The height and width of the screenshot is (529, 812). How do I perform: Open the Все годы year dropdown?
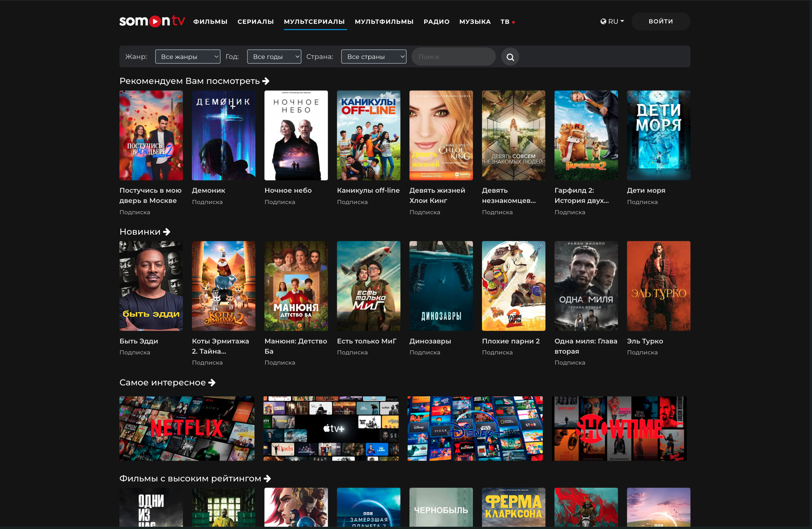coord(274,57)
